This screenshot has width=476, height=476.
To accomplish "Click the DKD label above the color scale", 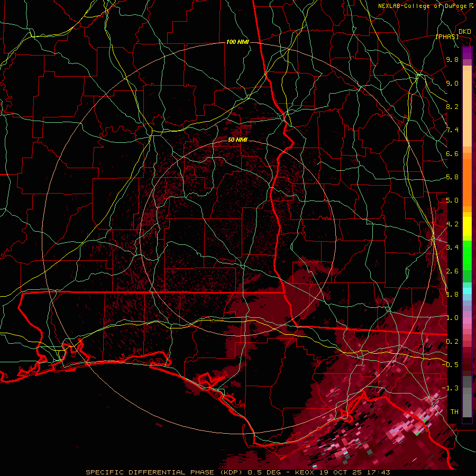I will 464,32.
